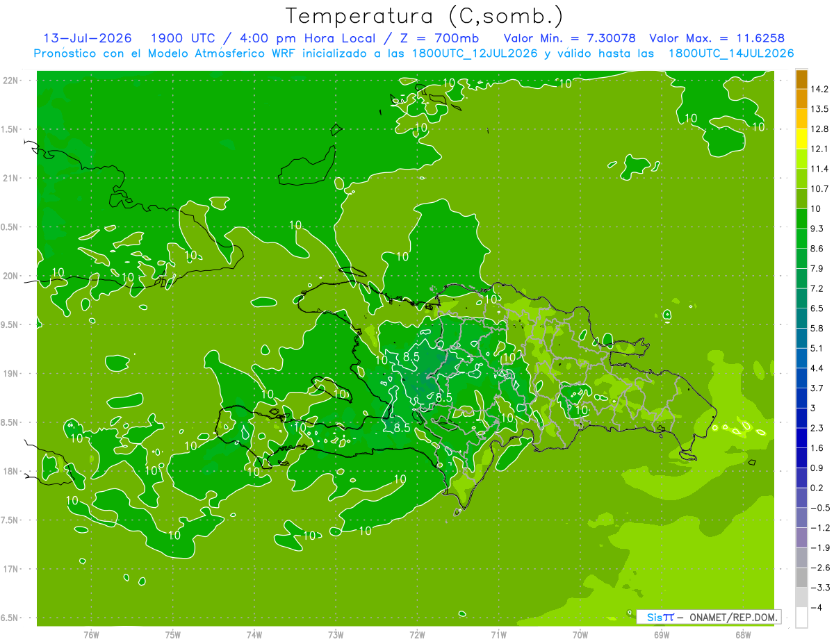
Task: Pick the green swatch between 10 and 9.3
Action: pos(801,219)
